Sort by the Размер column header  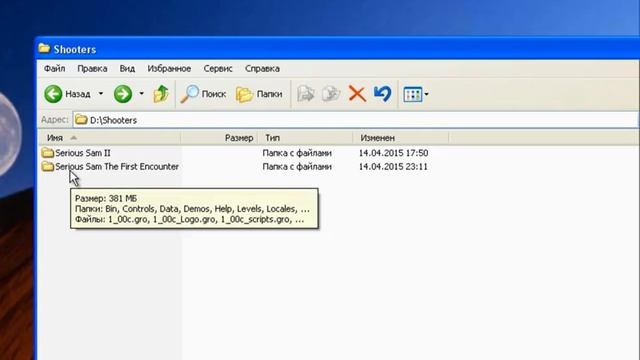(219, 138)
